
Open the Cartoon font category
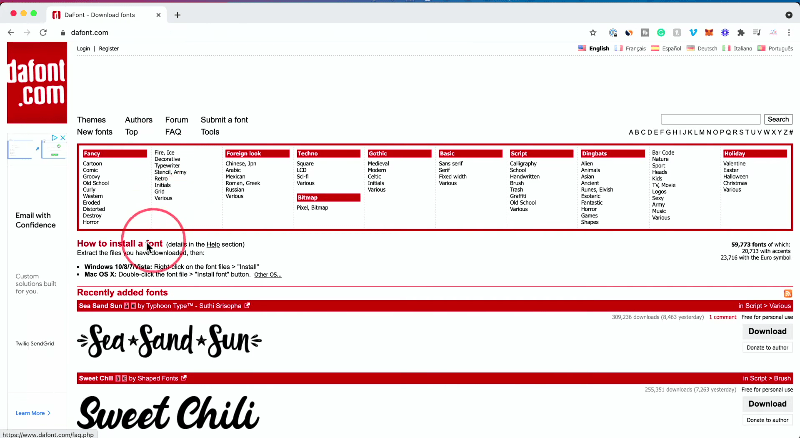92,164
